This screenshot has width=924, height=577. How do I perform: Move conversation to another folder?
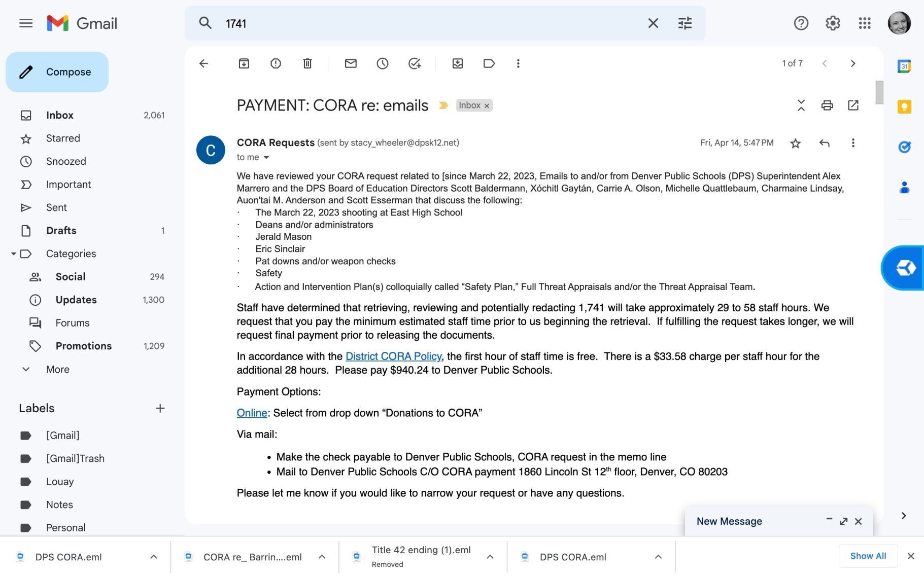(458, 63)
